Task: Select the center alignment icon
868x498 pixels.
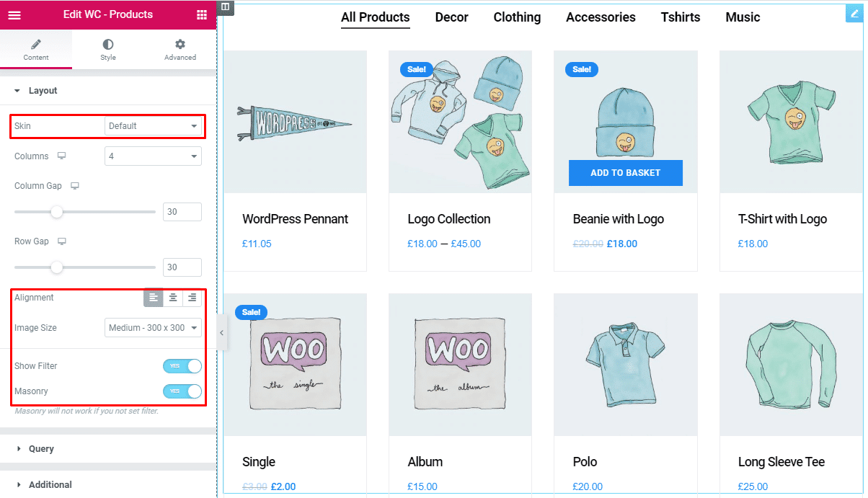Action: [173, 298]
